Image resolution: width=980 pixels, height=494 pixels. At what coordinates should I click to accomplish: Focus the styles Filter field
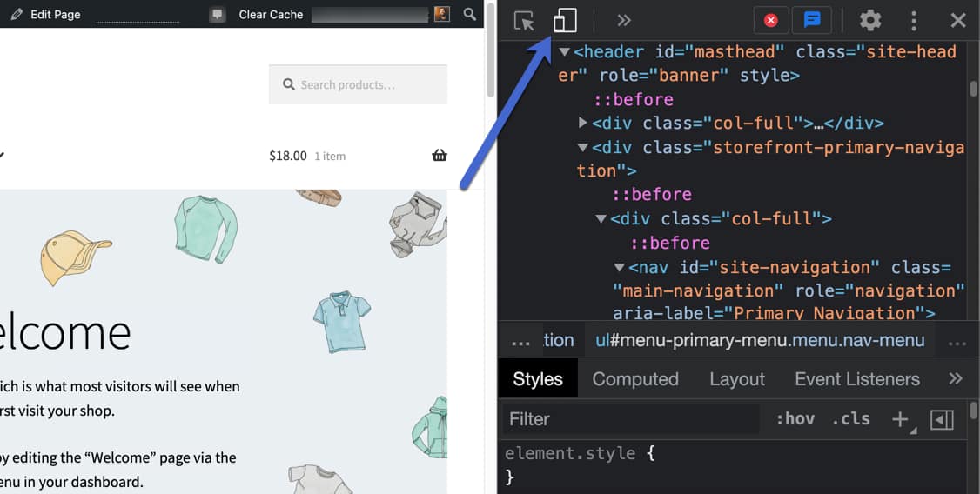[631, 419]
